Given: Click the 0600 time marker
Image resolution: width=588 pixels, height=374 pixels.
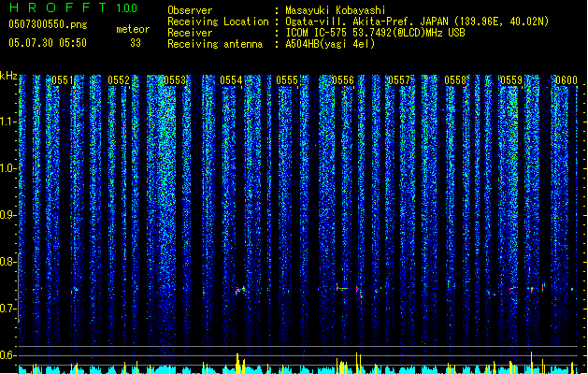Looking at the screenshot, I should (566, 80).
